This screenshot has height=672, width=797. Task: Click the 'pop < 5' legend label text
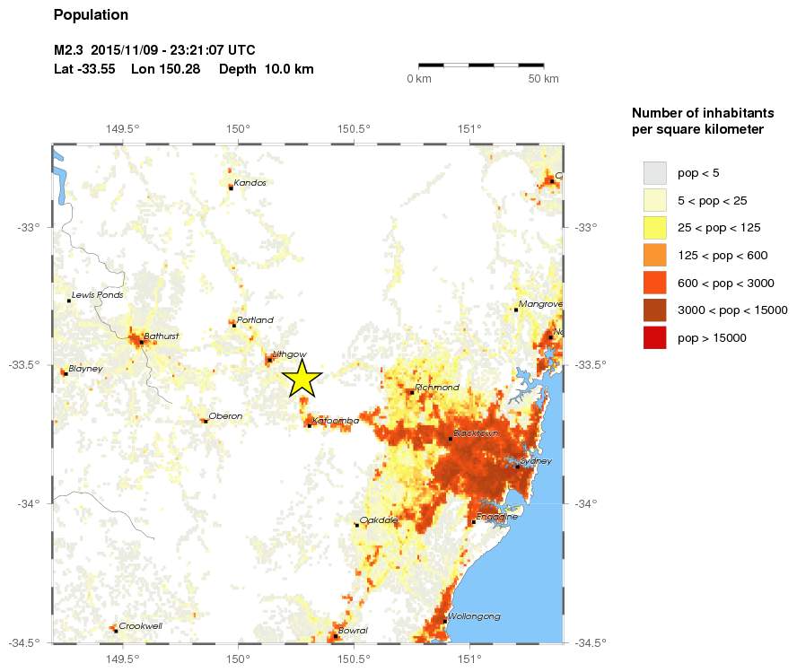pos(698,173)
